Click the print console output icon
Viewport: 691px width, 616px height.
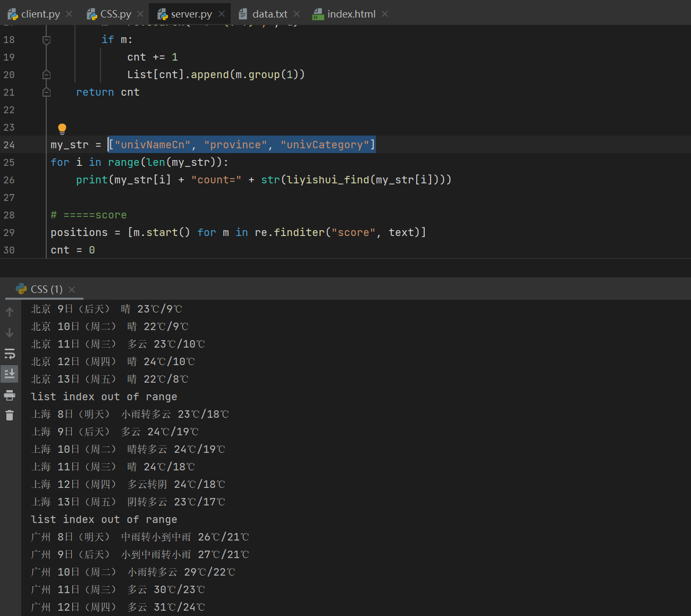(x=10, y=395)
